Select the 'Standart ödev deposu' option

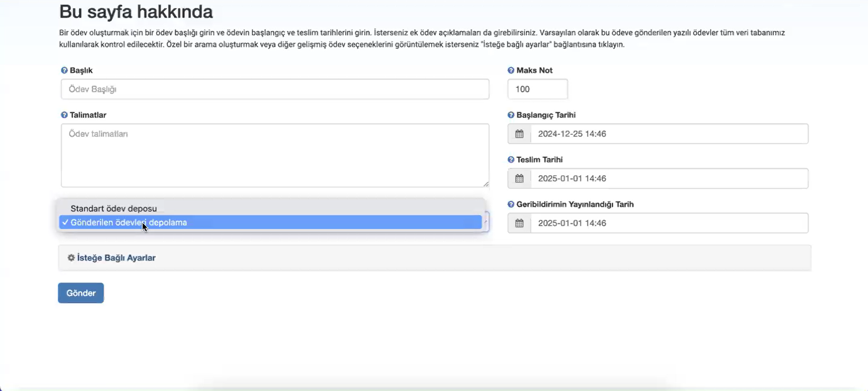pyautogui.click(x=113, y=208)
